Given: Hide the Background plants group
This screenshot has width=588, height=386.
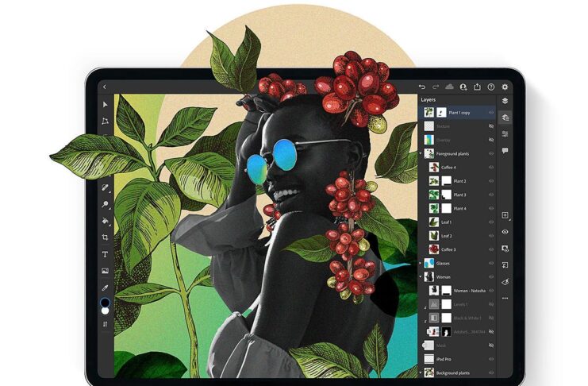Looking at the screenshot, I should click(491, 372).
